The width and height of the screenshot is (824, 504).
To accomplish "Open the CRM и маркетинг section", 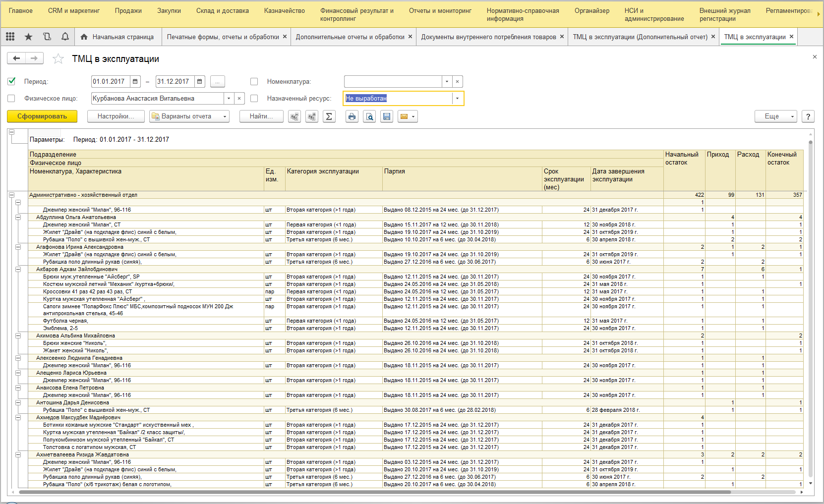I will 74,10.
